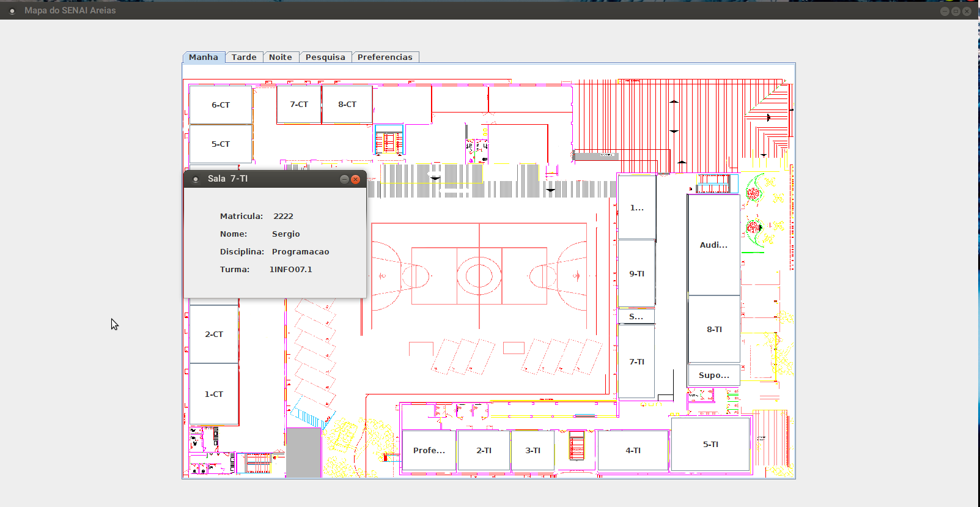Click the Mapa do SENAI Areias window icon
Viewport: 980px width, 507px height.
tap(12, 10)
